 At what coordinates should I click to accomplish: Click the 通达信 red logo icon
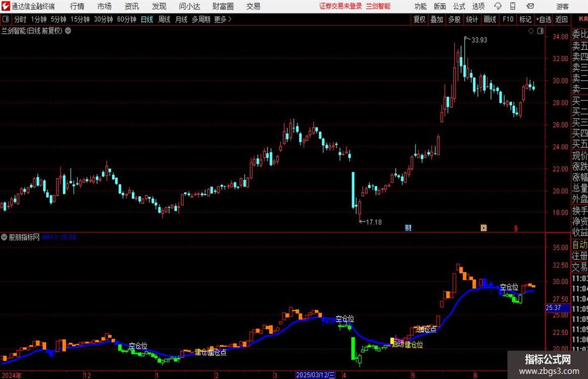(x=6, y=6)
